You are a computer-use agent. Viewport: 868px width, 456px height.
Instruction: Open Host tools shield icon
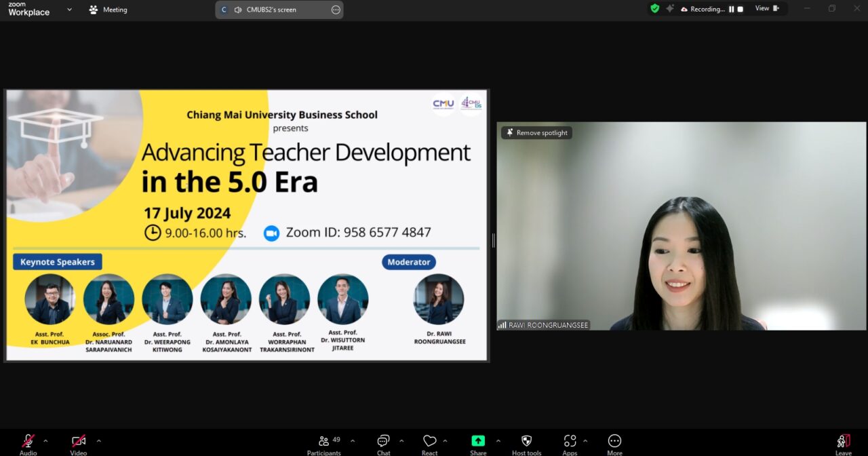point(526,442)
